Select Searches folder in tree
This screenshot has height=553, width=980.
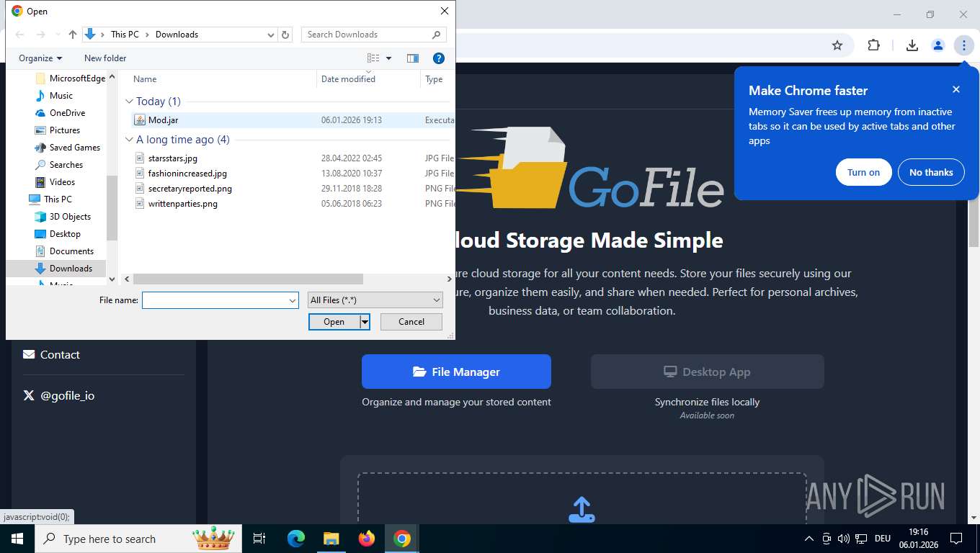[66, 165]
